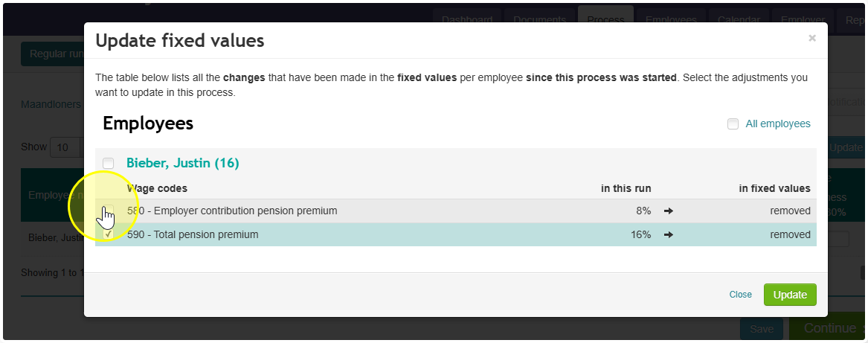Click the Save button behind the dialog
Image resolution: width=868 pixels, height=343 pixels.
(762, 329)
